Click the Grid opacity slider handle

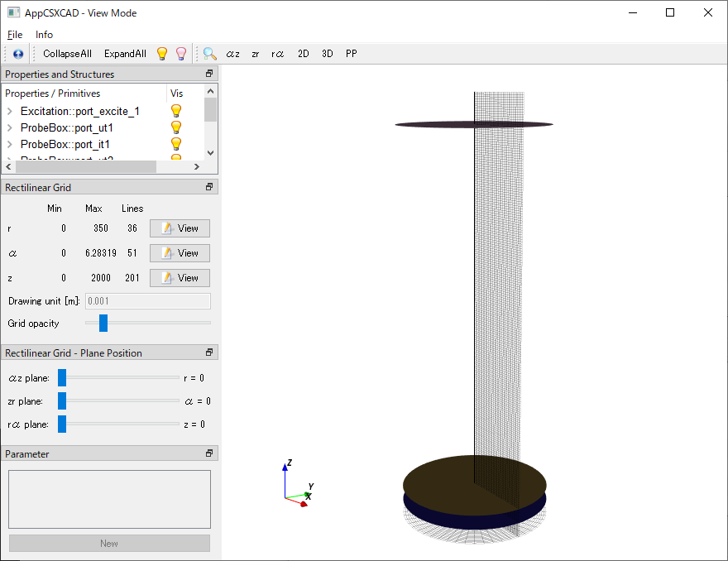click(103, 324)
